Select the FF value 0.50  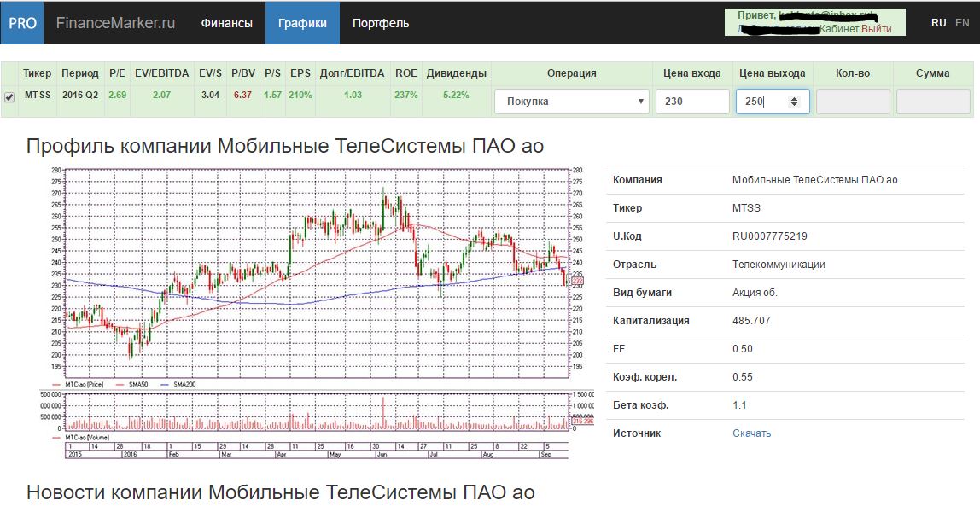click(x=743, y=348)
